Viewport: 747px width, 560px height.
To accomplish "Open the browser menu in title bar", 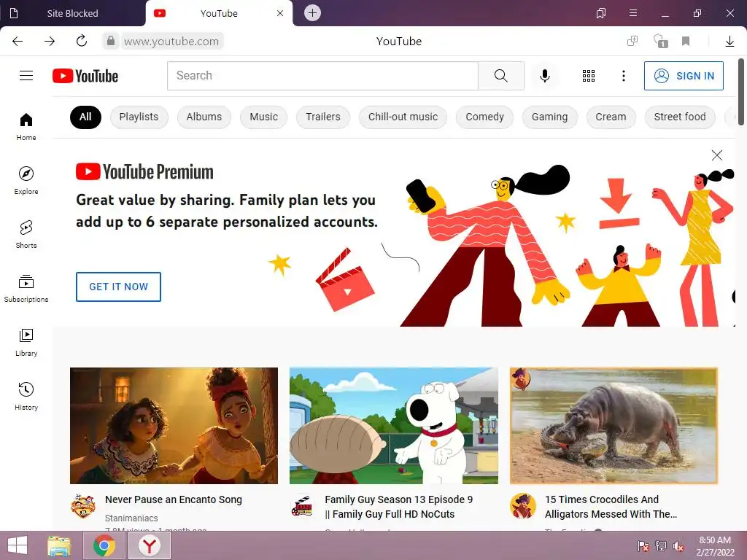I will [632, 13].
